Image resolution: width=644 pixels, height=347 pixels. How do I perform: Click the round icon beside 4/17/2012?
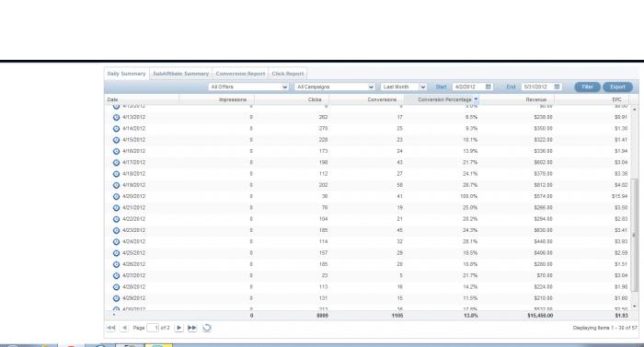point(116,162)
